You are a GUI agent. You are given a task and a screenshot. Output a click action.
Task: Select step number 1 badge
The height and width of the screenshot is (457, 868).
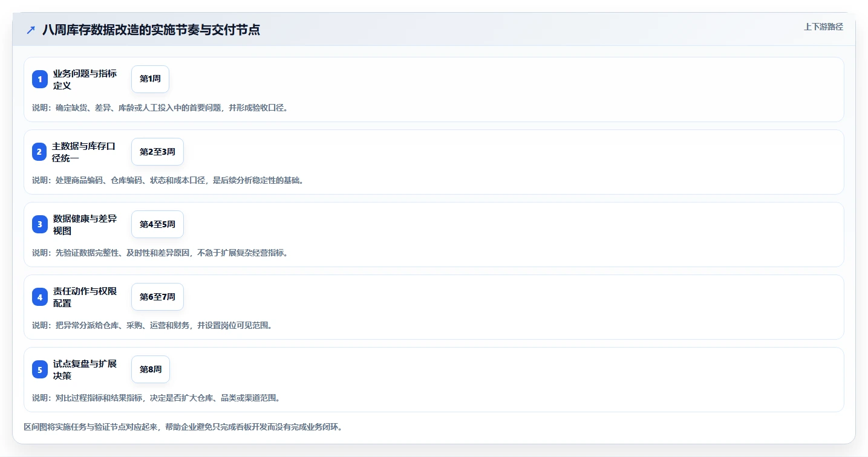point(40,79)
